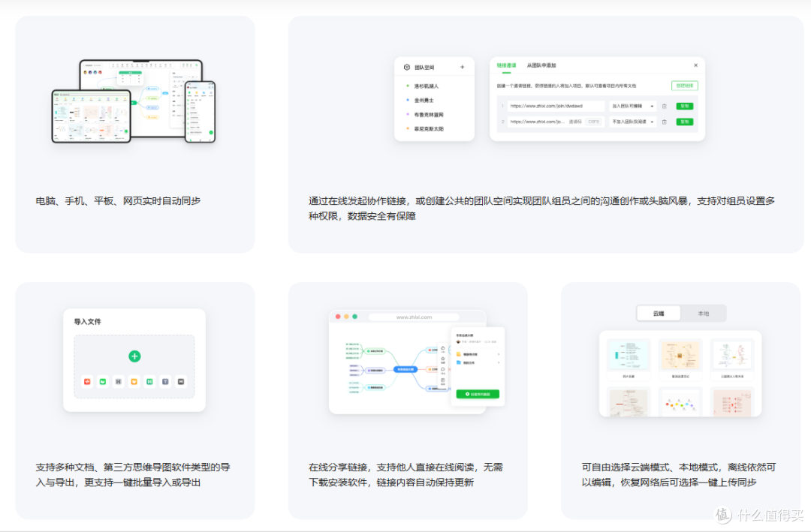Image resolution: width=811 pixels, height=532 pixels.
Task: Click the red file-type icon in 导入文件
Action: click(x=87, y=381)
